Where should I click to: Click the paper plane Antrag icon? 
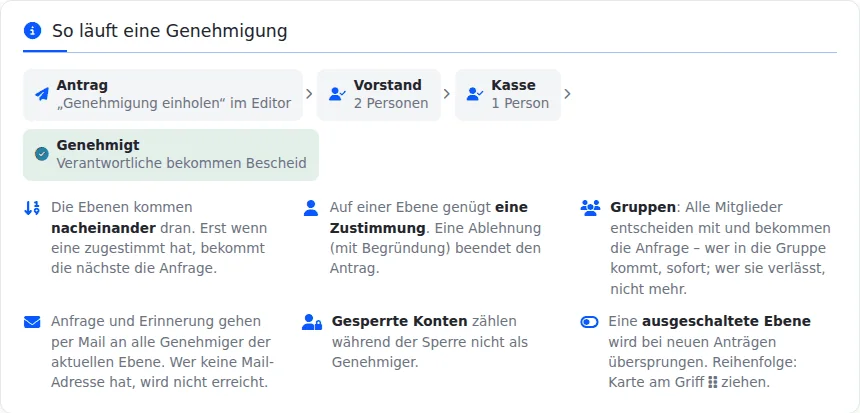(42, 94)
